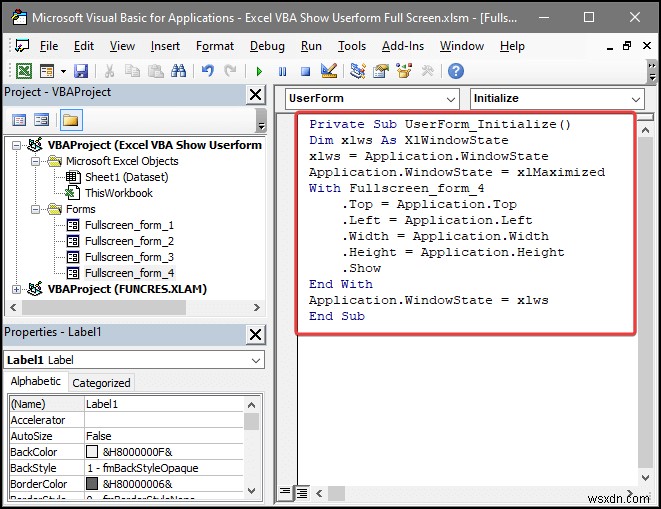Open Microsoft Visual Basic Help question icon
Screen dimensions: 661x509
(x=456, y=71)
